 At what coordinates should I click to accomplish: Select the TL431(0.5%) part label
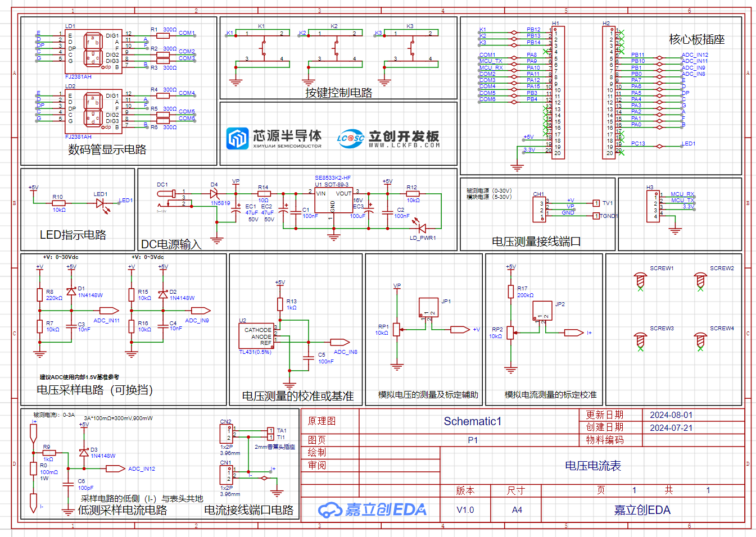[255, 352]
